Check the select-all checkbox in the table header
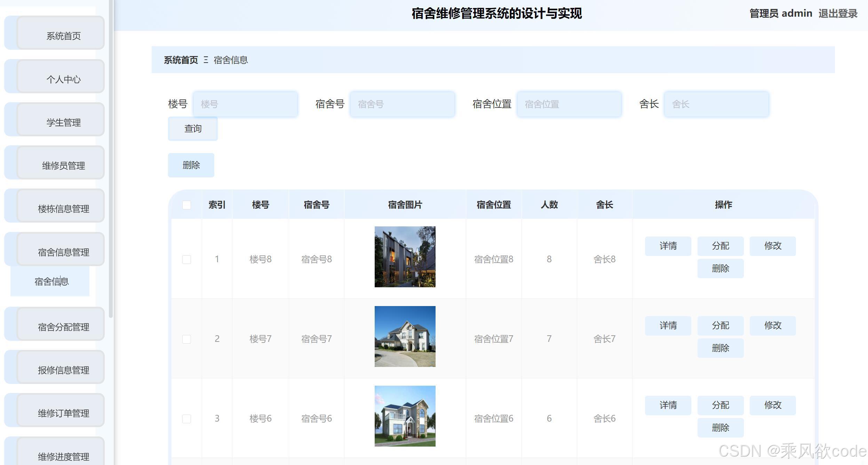The image size is (868, 465). pos(186,205)
